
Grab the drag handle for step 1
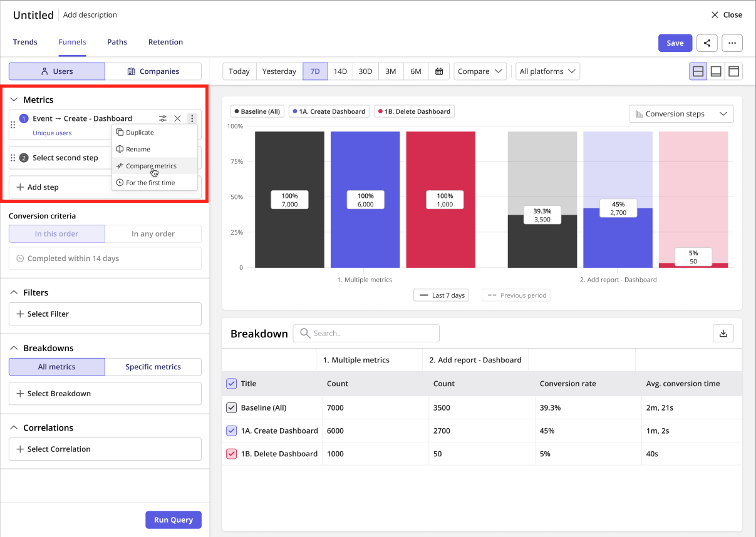click(x=13, y=125)
